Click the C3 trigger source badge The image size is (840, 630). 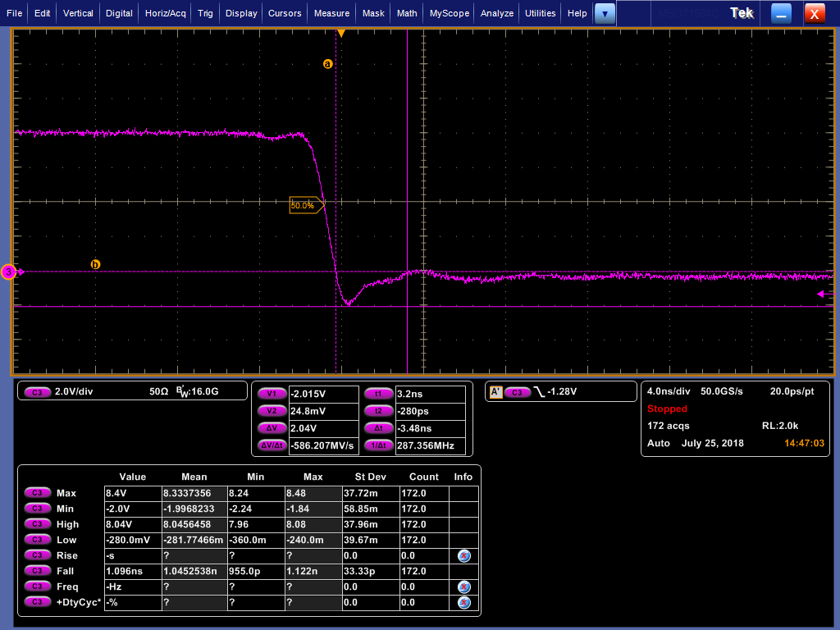(517, 392)
